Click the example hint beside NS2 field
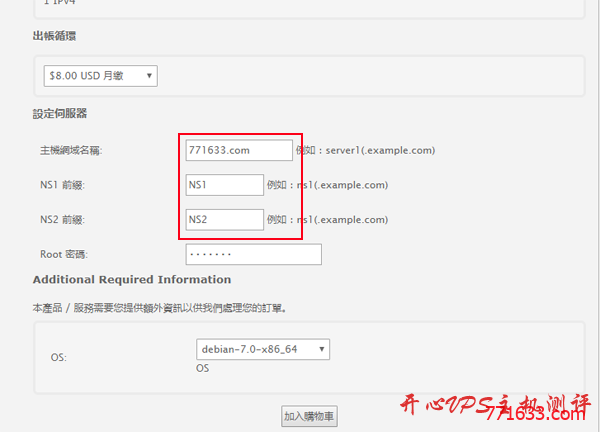The image size is (600, 432). point(327,220)
